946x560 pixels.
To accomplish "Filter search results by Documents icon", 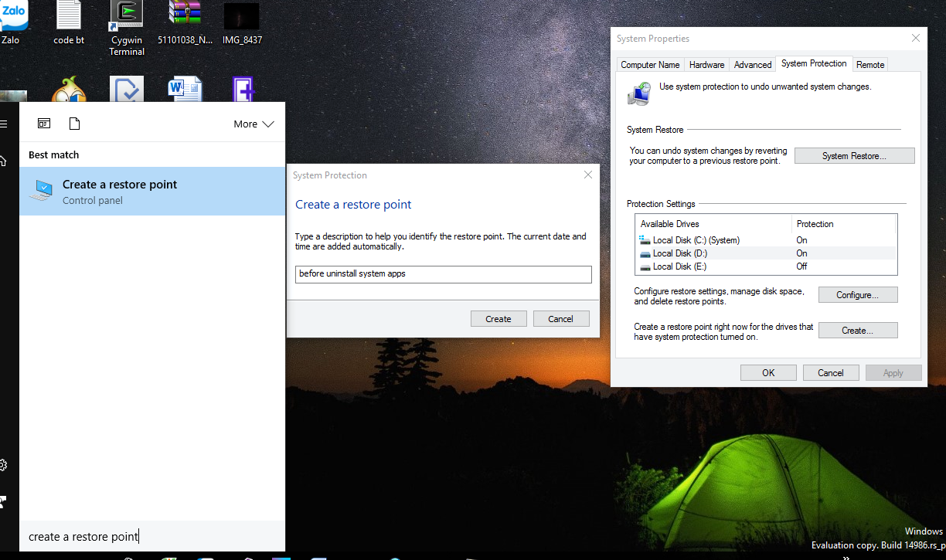I will coord(74,124).
